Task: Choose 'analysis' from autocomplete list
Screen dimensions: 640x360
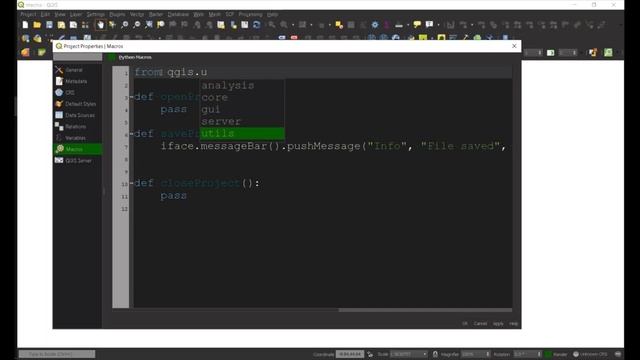Action: pyautogui.click(x=242, y=85)
